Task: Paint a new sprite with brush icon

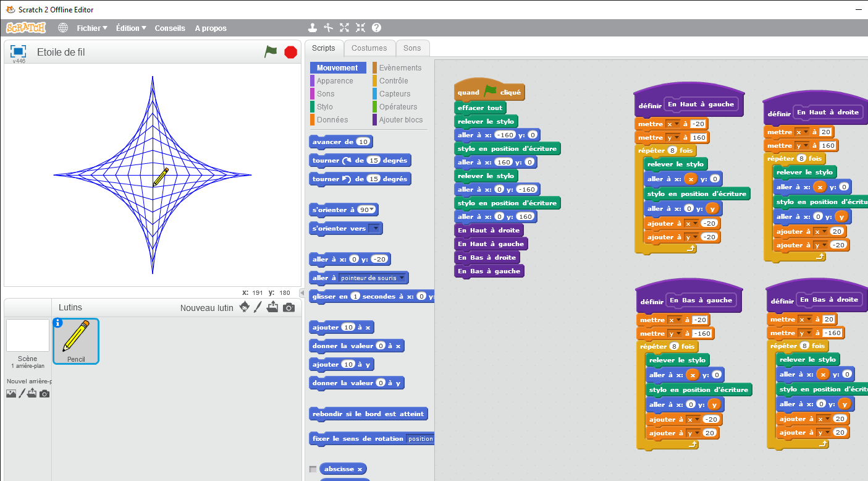Action: pos(258,307)
